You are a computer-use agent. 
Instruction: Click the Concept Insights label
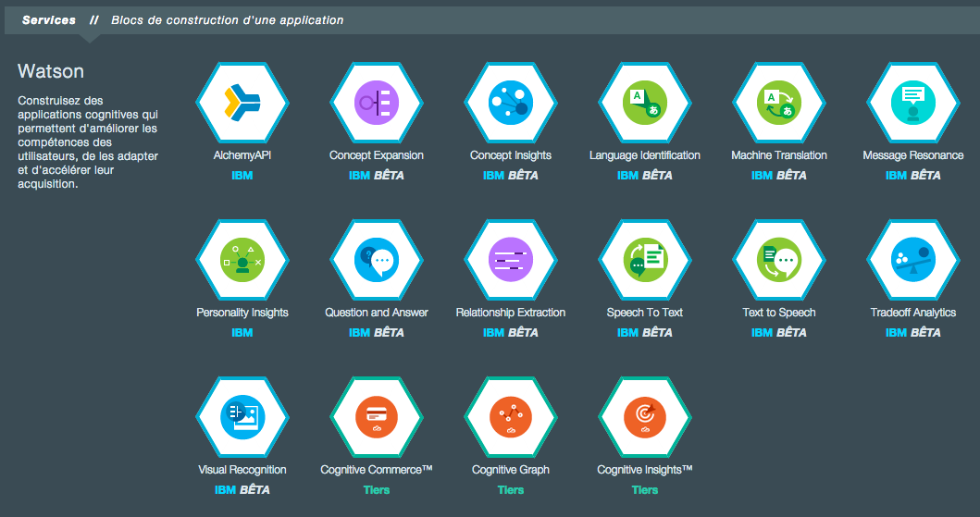(511, 155)
